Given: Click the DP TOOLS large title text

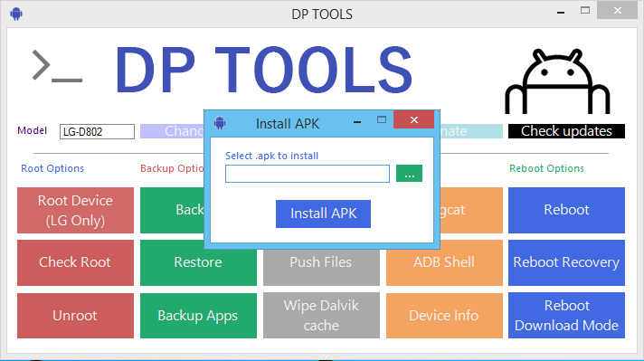Looking at the screenshot, I should pos(264,70).
